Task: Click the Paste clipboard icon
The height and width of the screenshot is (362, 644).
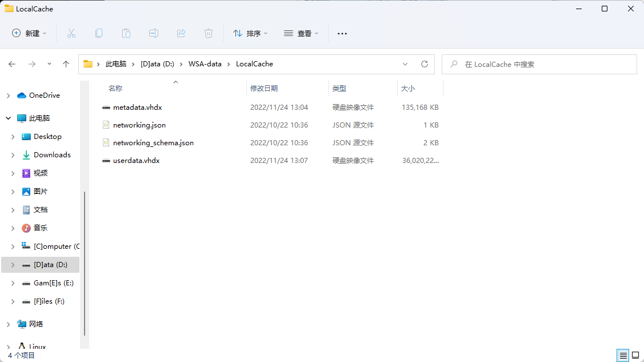Action: tap(126, 33)
